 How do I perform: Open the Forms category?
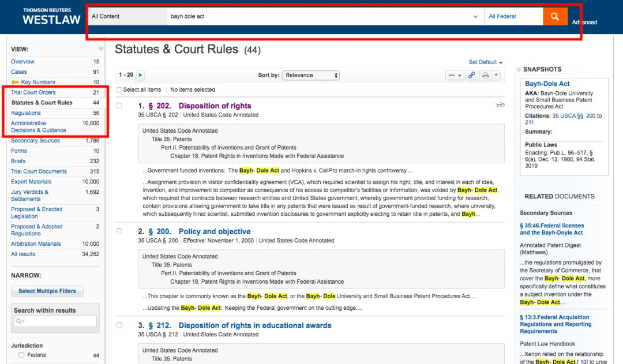point(18,151)
